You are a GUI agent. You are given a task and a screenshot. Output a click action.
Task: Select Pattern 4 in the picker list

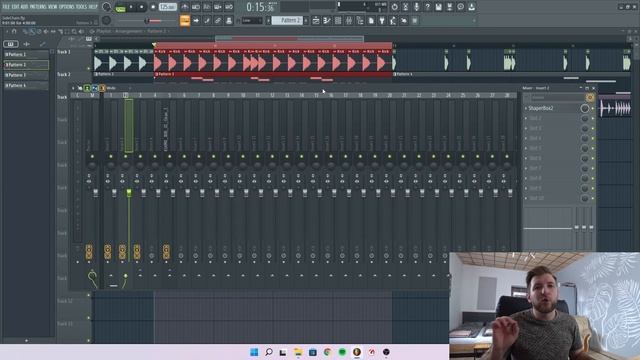point(26,85)
